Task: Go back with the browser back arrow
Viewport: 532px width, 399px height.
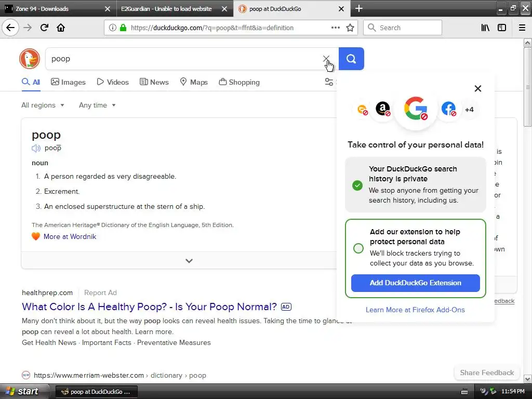Action: click(10, 28)
